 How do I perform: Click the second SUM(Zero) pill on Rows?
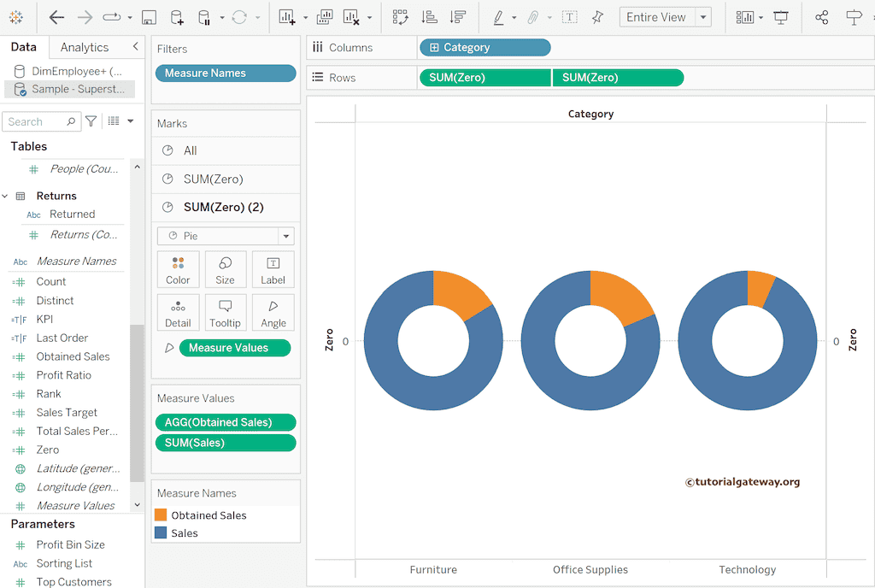pyautogui.click(x=618, y=78)
